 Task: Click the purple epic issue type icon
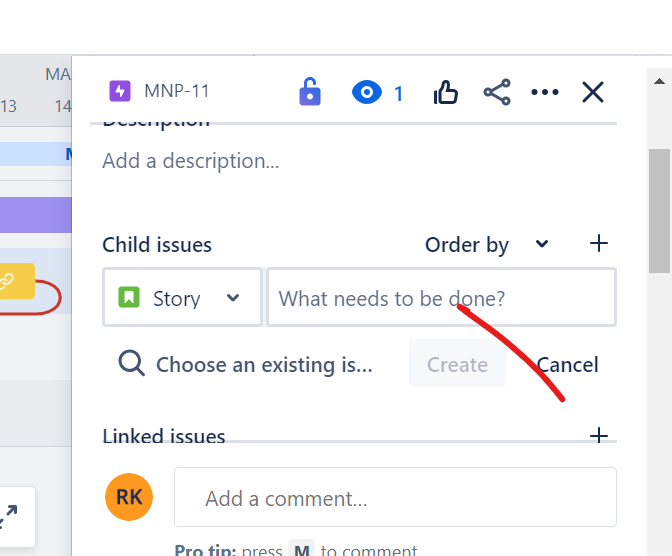pos(120,91)
